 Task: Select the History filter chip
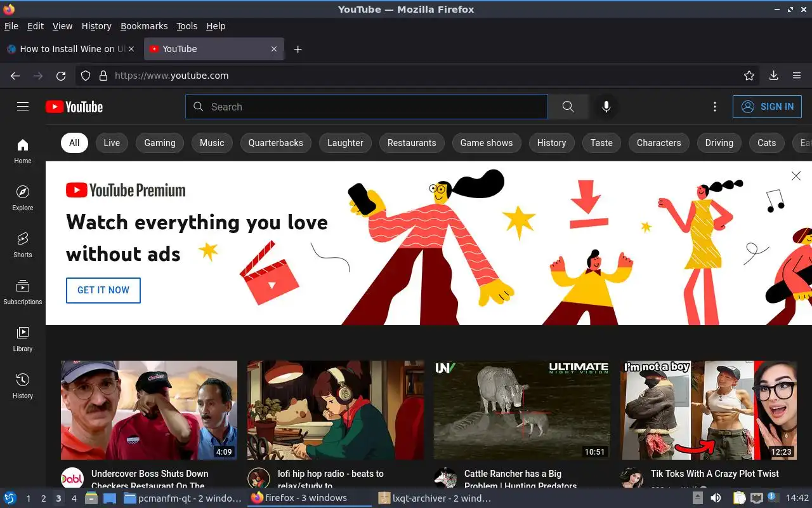[551, 143]
